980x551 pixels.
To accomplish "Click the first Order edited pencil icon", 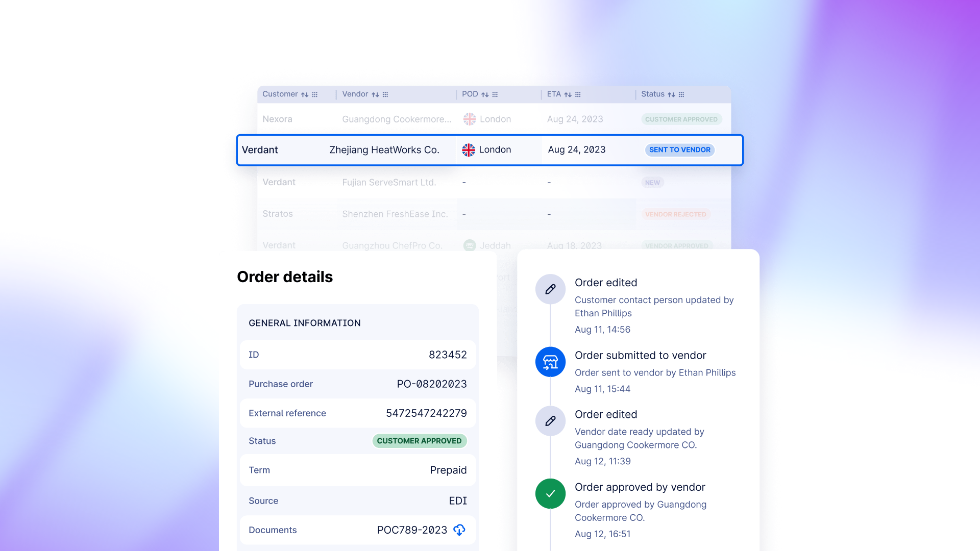I will (550, 289).
